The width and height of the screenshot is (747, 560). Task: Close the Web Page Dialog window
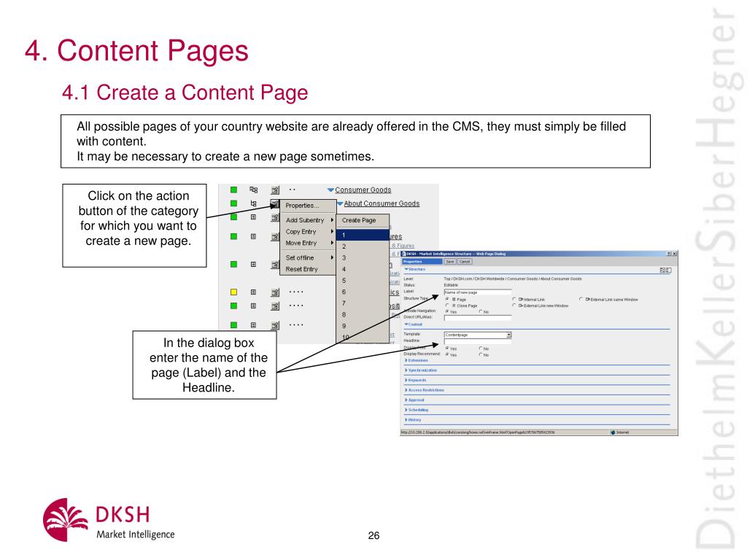click(675, 254)
